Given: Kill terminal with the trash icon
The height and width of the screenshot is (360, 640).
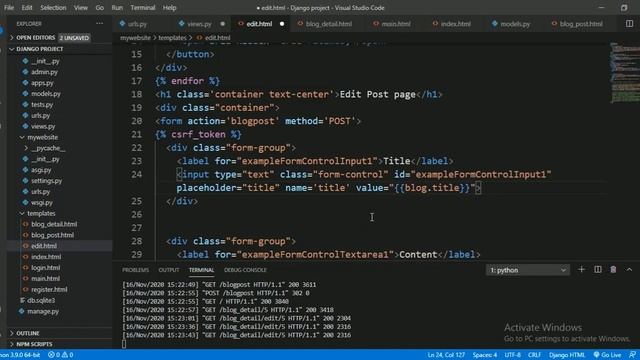Looking at the screenshot, I should pos(613,269).
